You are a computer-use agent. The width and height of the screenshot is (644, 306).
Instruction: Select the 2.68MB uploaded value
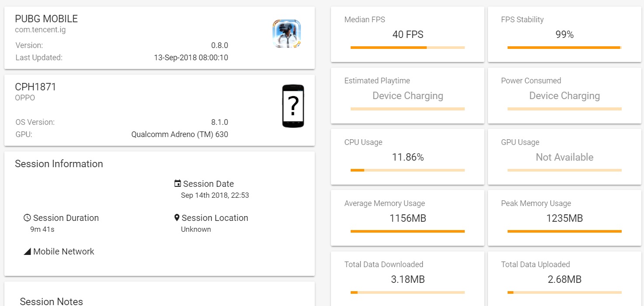(564, 279)
